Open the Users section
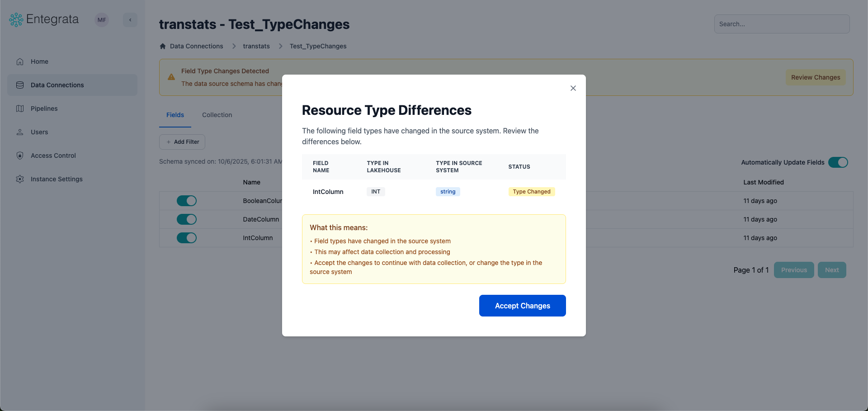868x411 pixels. pos(39,132)
